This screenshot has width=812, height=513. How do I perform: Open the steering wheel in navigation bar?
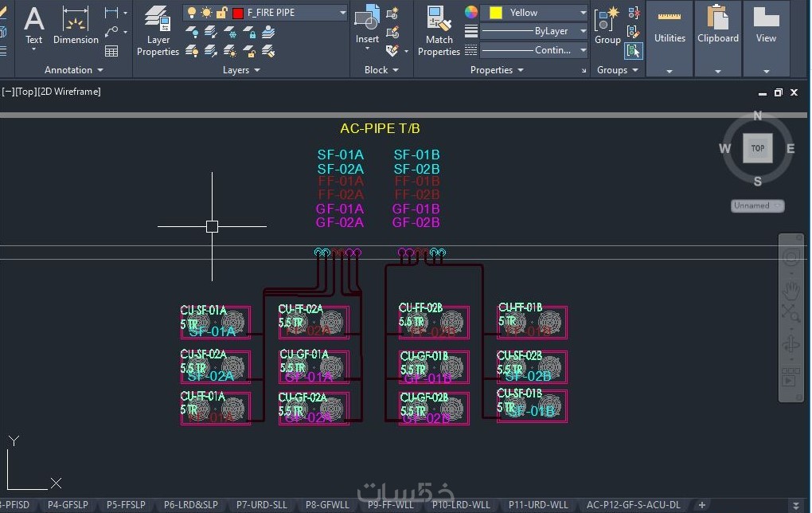click(791, 257)
